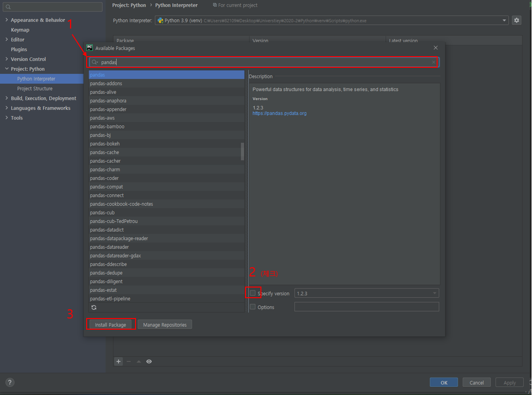Viewport: 532px width, 395px height.
Task: Select pandas-etl-pipeline in the list
Action: pyautogui.click(x=166, y=299)
